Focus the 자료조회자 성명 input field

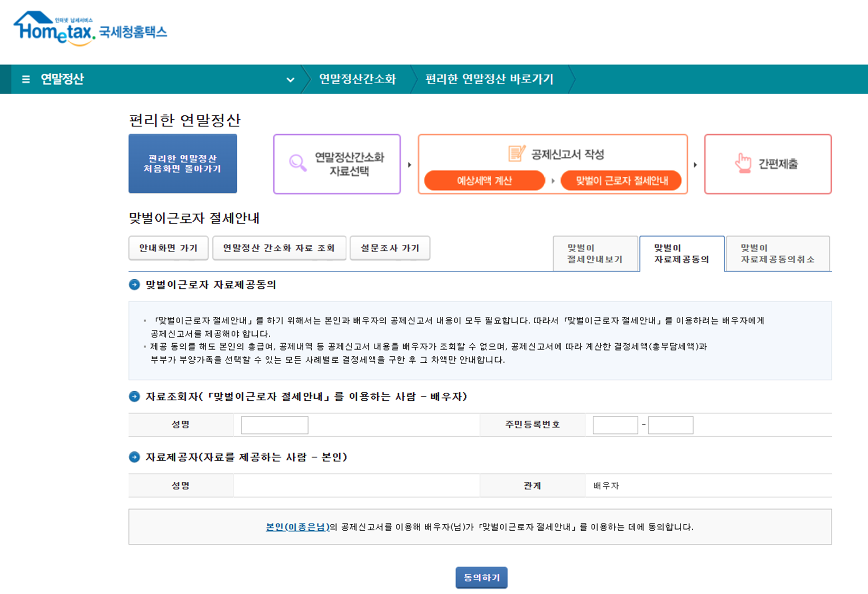point(275,425)
